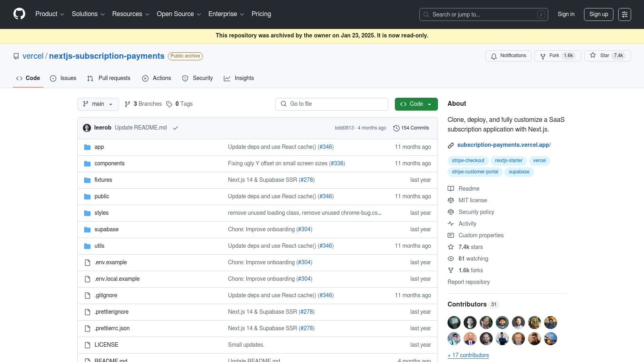Switch to the Issues tab
644x362 pixels.
63,78
